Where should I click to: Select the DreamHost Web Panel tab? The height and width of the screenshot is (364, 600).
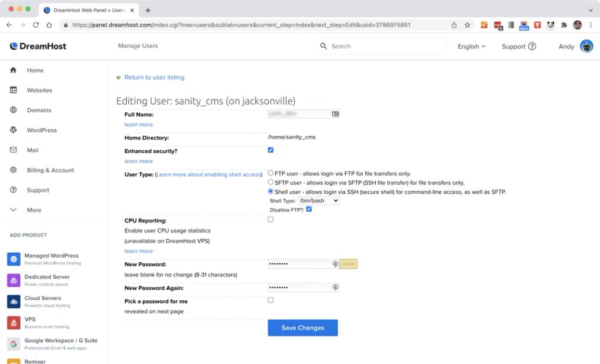89,11
